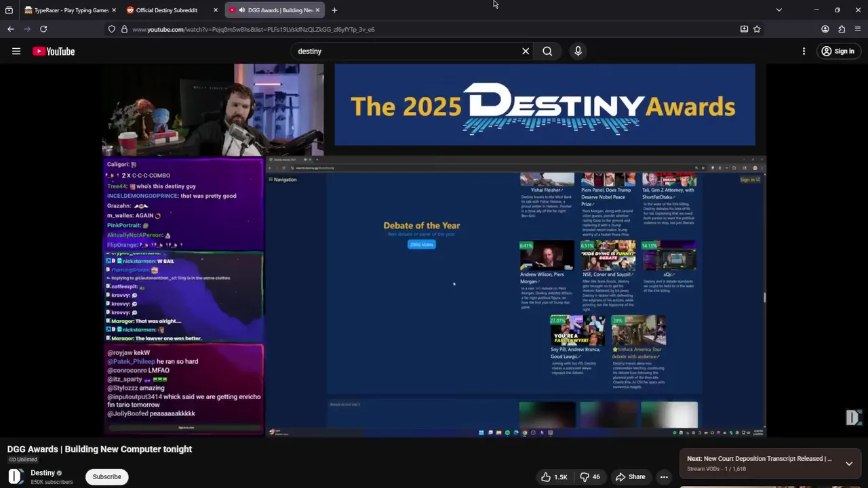This screenshot has height=488, width=868.
Task: Go forward one page
Action: (x=27, y=29)
